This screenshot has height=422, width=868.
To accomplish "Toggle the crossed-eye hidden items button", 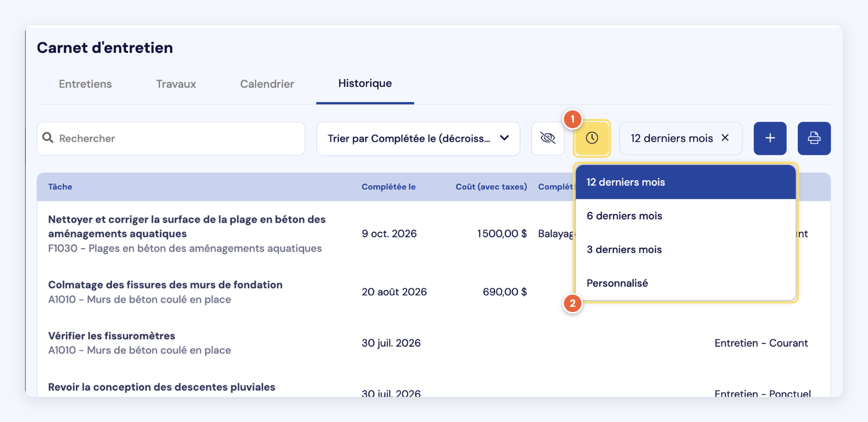I will tap(548, 138).
